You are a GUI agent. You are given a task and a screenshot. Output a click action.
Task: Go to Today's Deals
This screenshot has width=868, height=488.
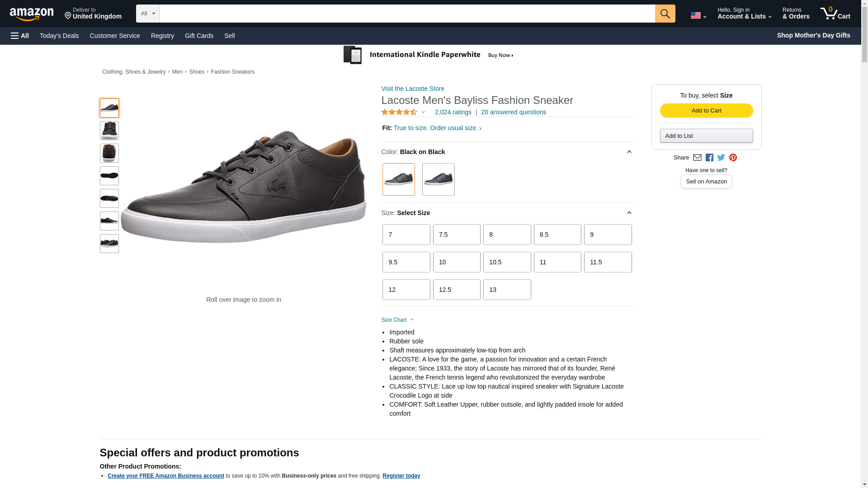[59, 36]
